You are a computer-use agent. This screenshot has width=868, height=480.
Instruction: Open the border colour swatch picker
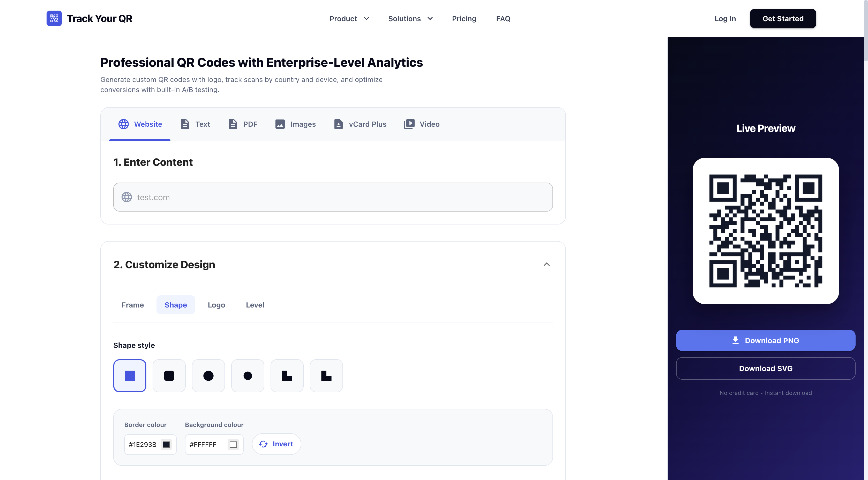166,444
